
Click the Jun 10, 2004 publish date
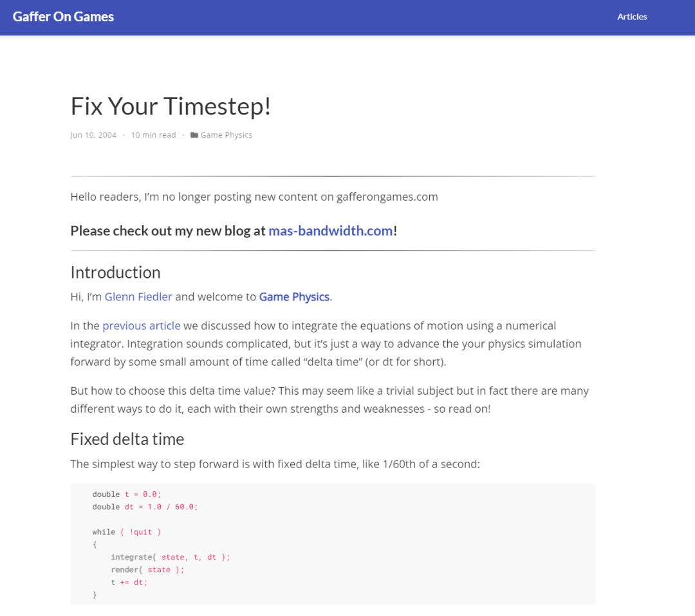(x=93, y=135)
